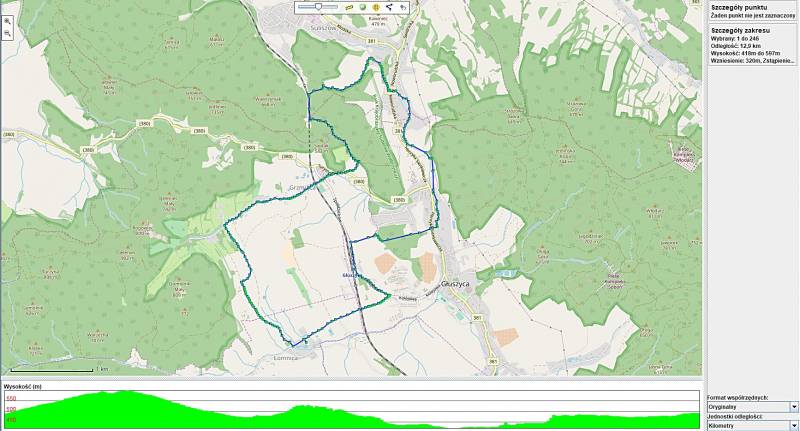This screenshot has height=431, width=800.
Task: Select the Szczegóły zakresu panel heading
Action: point(741,31)
